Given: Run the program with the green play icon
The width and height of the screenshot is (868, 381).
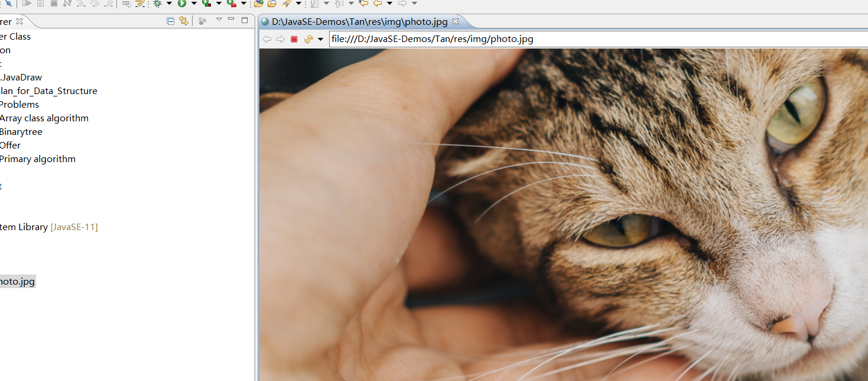Looking at the screenshot, I should click(182, 4).
